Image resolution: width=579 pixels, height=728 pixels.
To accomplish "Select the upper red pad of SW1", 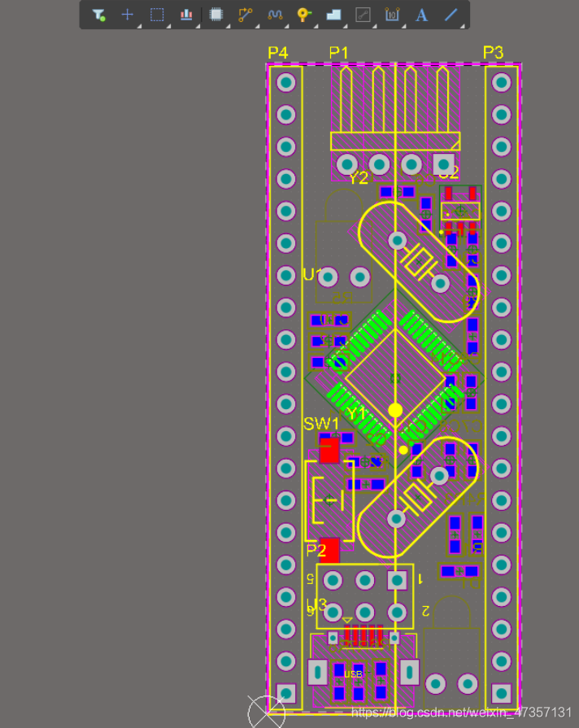I will tap(329, 451).
